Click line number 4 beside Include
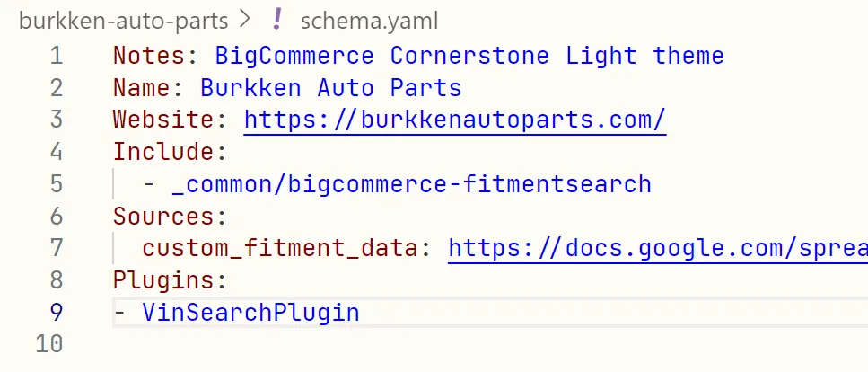This screenshot has height=372, width=868. [56, 152]
